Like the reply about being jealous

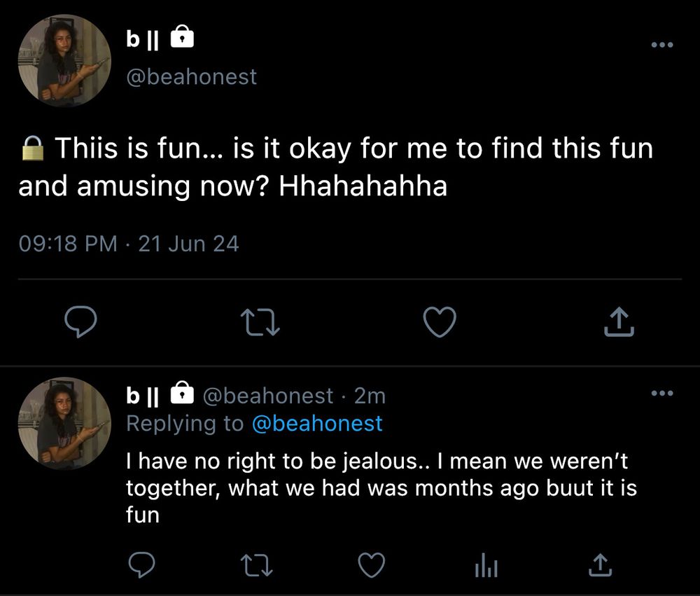pos(372,565)
